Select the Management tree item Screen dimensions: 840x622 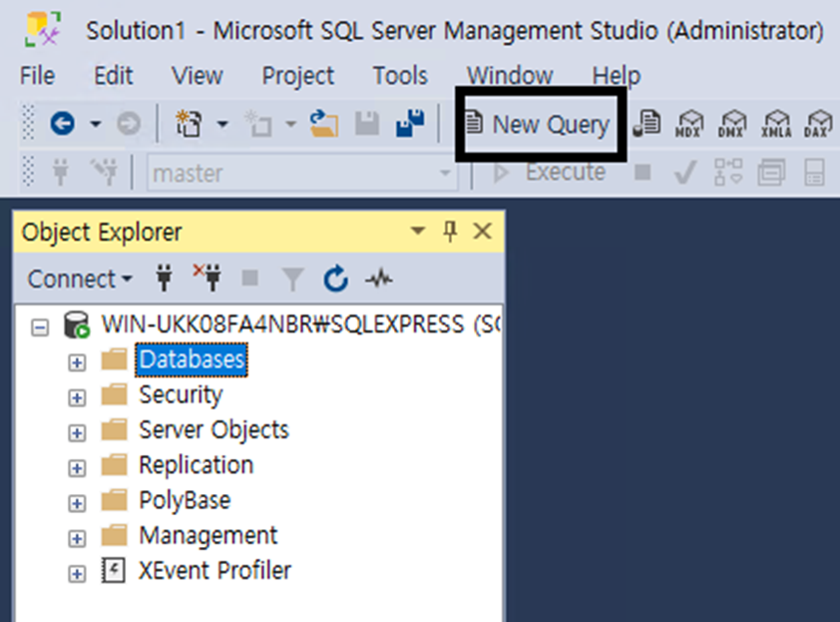tap(208, 536)
